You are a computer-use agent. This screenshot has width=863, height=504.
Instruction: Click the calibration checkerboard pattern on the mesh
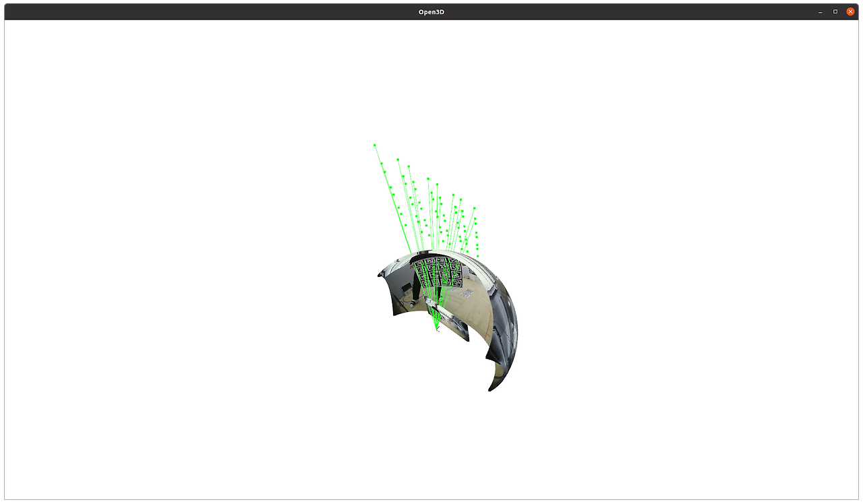pos(437,272)
